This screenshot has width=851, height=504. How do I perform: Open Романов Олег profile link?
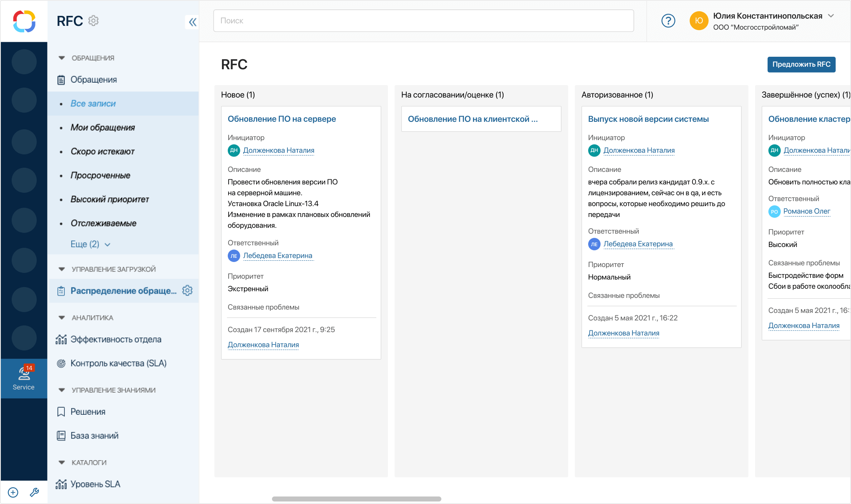tap(807, 212)
